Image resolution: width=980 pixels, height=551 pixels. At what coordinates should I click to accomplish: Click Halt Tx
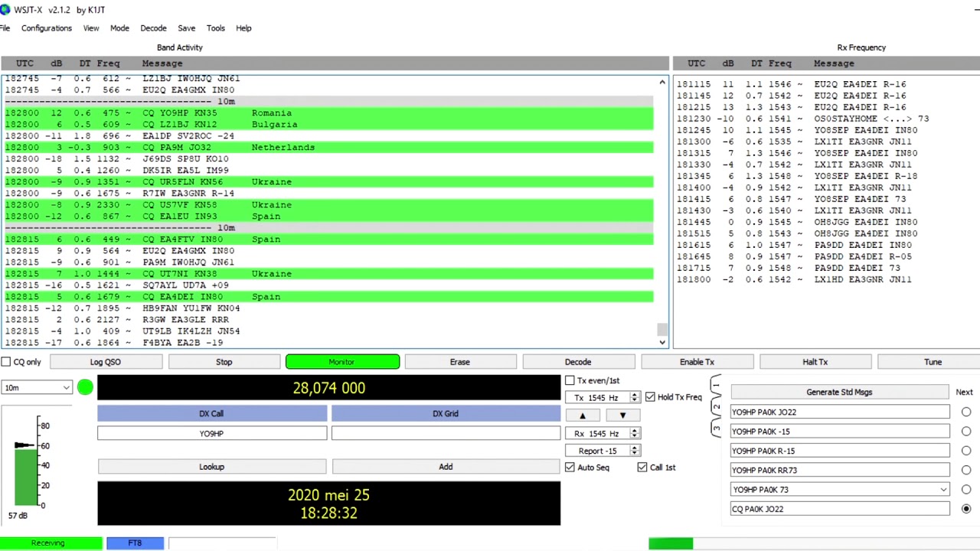point(815,362)
